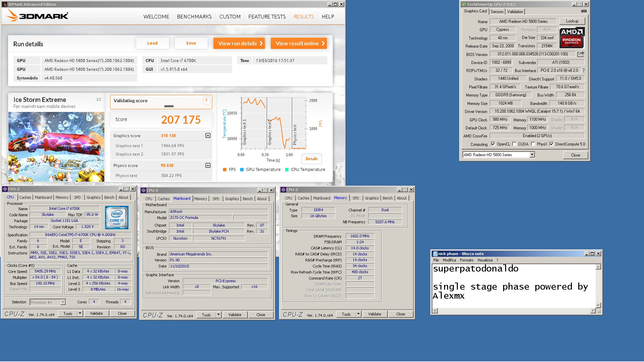Click the GPU Temperature blue legend swatch
The width and height of the screenshot is (644, 362).
[242, 170]
